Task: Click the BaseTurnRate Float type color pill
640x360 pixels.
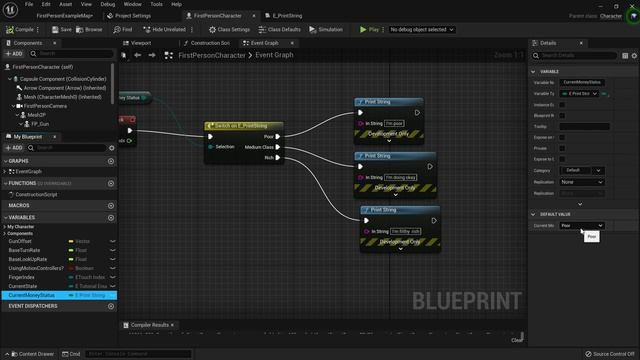Action: pyautogui.click(x=71, y=250)
